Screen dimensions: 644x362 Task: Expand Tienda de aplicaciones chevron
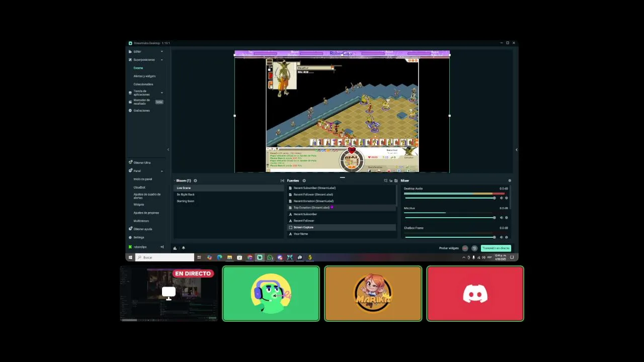tap(162, 93)
